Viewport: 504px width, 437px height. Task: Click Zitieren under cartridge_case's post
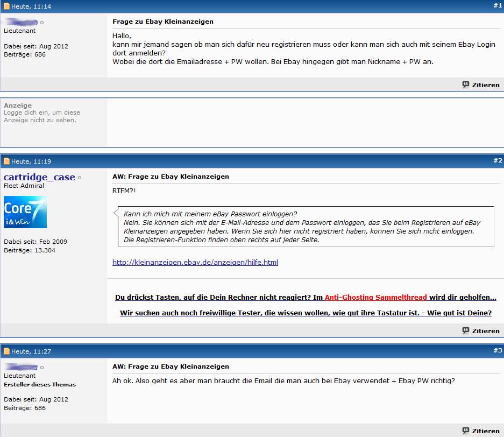coord(481,330)
